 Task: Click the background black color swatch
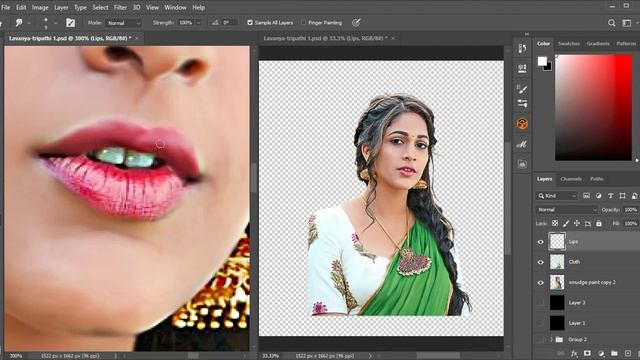[x=549, y=67]
